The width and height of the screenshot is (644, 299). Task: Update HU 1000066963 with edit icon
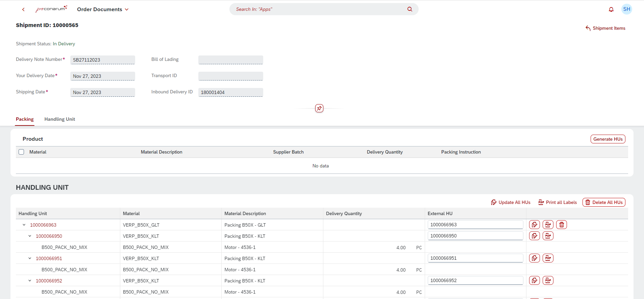(x=534, y=225)
